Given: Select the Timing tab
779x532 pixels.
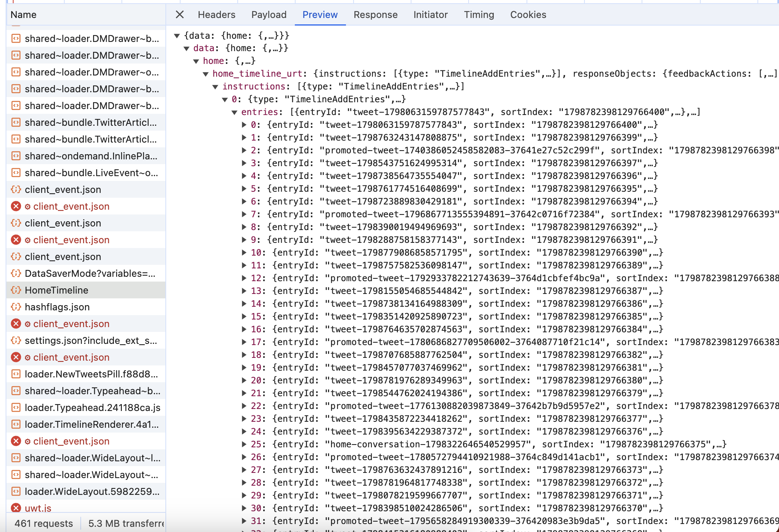Looking at the screenshot, I should [479, 15].
